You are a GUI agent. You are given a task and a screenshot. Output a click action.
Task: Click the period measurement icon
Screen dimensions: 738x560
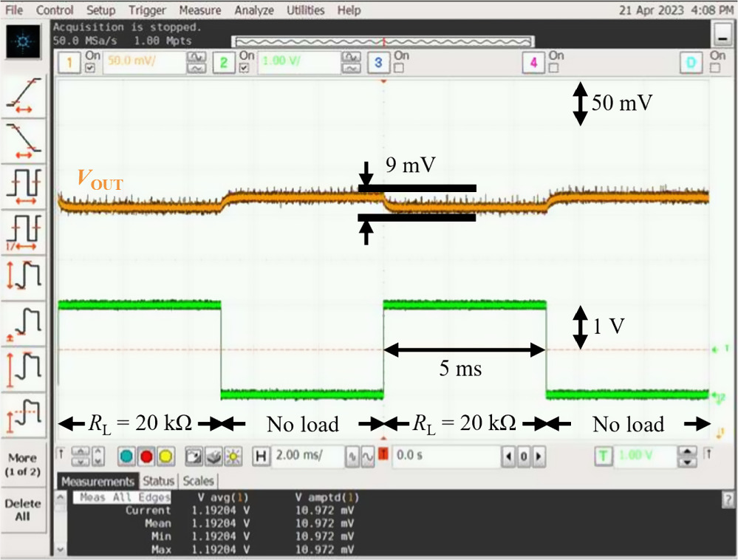tap(24, 186)
